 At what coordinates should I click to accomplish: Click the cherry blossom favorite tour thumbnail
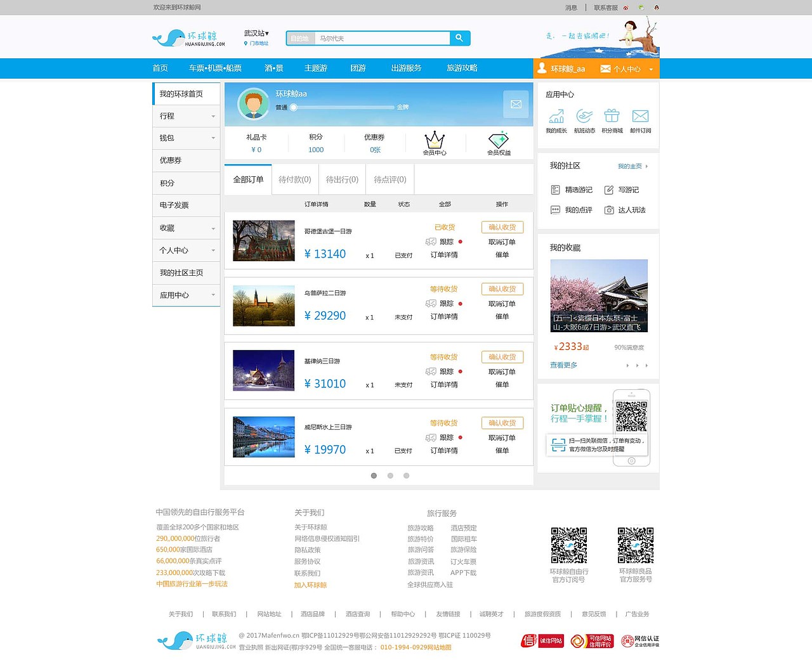(599, 295)
